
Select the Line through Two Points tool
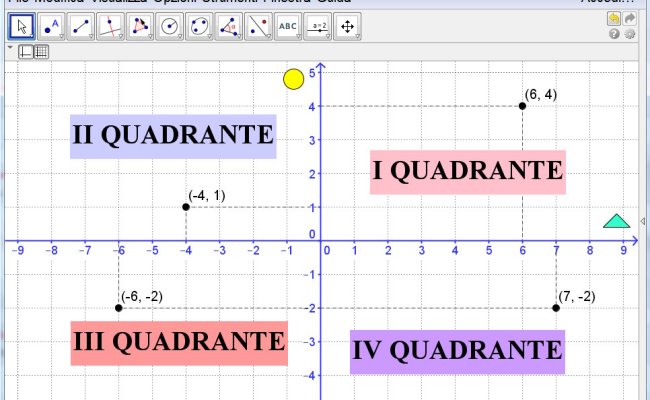coord(81,27)
